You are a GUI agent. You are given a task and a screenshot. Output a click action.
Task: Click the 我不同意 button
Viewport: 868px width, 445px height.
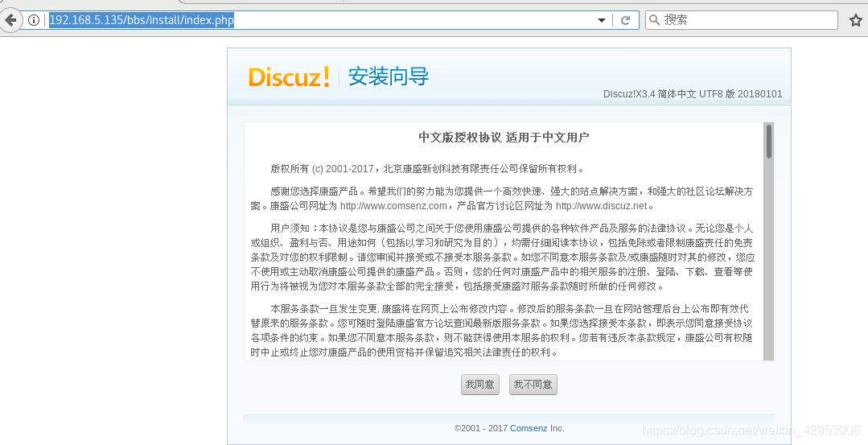(533, 384)
